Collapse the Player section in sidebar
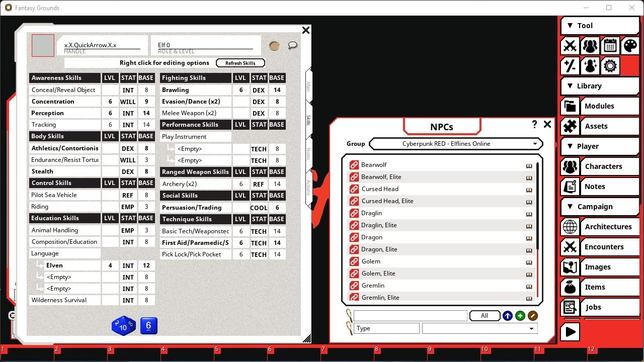Viewport: 644px width, 362px height. pyautogui.click(x=600, y=146)
